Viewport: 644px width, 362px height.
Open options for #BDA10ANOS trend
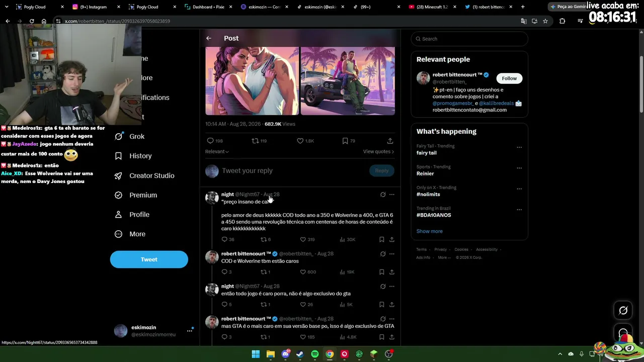pos(519,210)
